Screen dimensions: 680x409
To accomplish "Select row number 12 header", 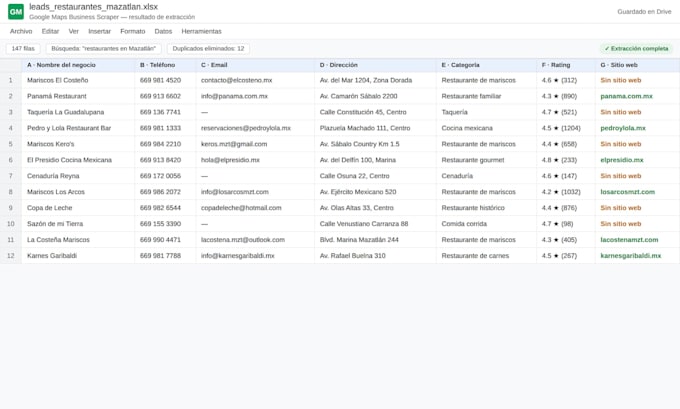I will click(10, 256).
